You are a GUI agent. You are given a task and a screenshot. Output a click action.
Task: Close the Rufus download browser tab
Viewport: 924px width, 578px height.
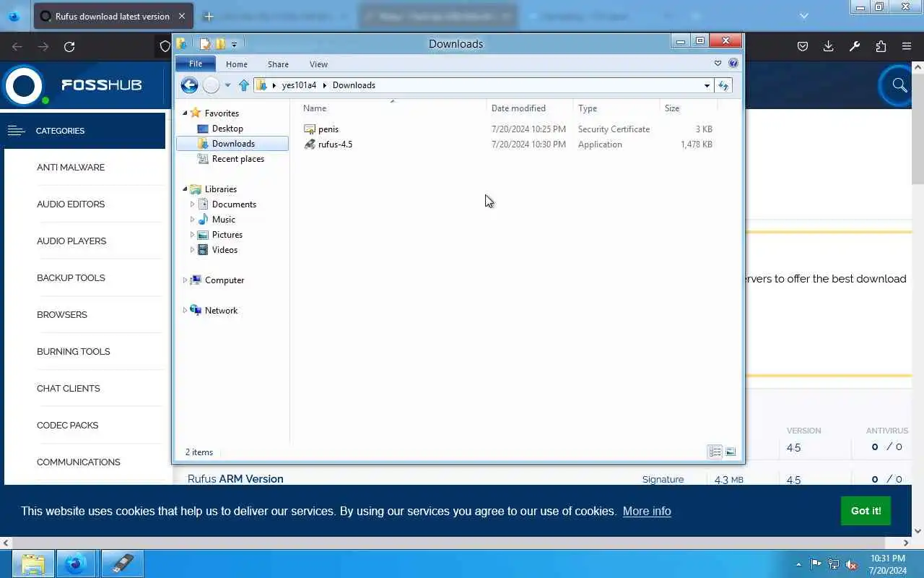[182, 16]
